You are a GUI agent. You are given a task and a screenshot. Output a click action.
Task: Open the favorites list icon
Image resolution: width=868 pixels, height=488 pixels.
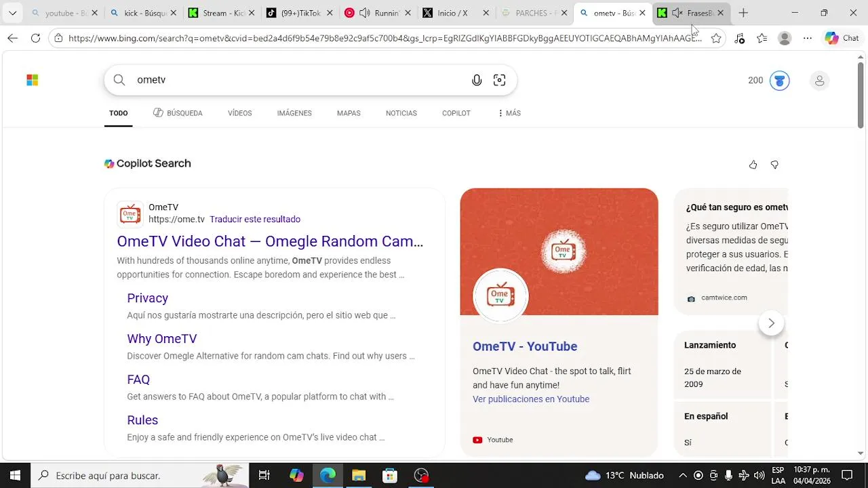coord(762,39)
